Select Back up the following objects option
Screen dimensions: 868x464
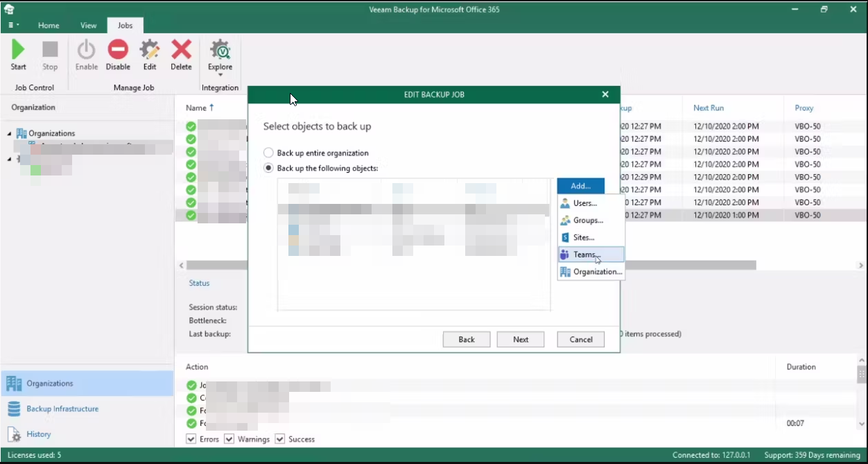(x=268, y=169)
